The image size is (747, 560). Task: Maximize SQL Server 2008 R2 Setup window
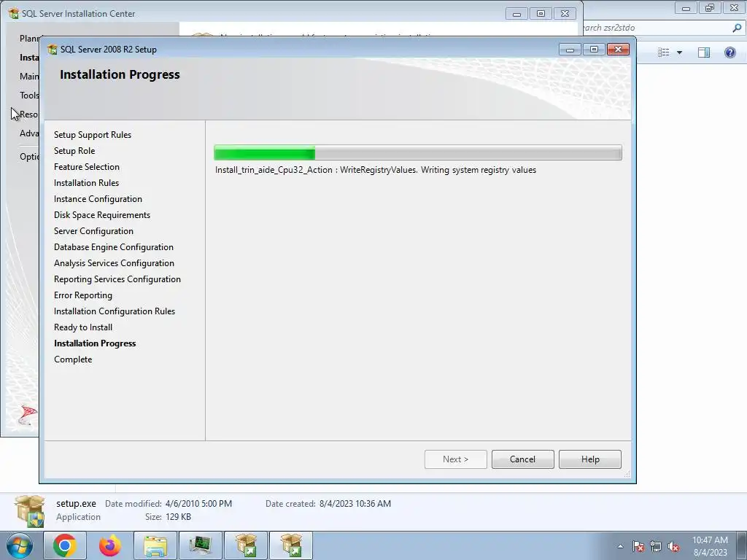point(594,49)
